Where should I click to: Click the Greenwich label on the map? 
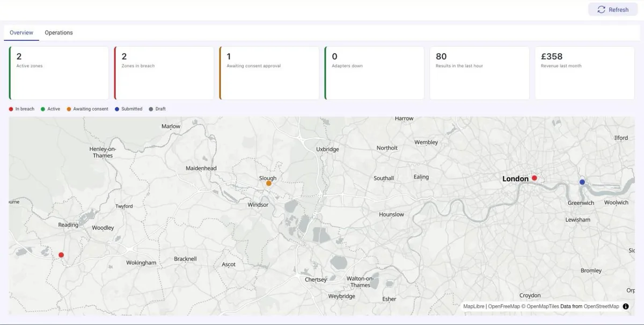click(581, 203)
